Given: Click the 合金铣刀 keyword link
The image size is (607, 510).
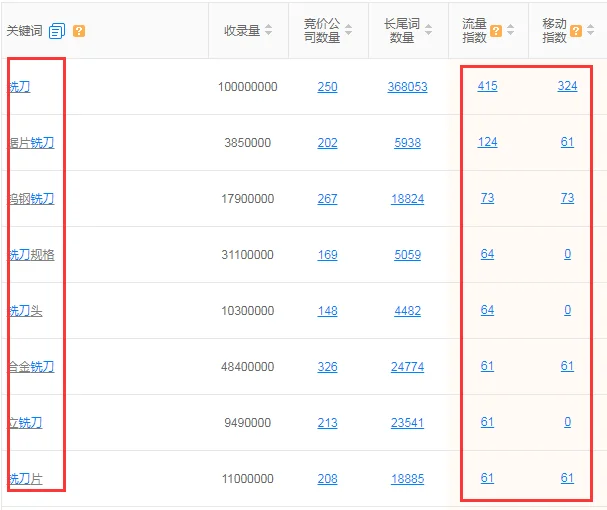Looking at the screenshot, I should tap(31, 367).
